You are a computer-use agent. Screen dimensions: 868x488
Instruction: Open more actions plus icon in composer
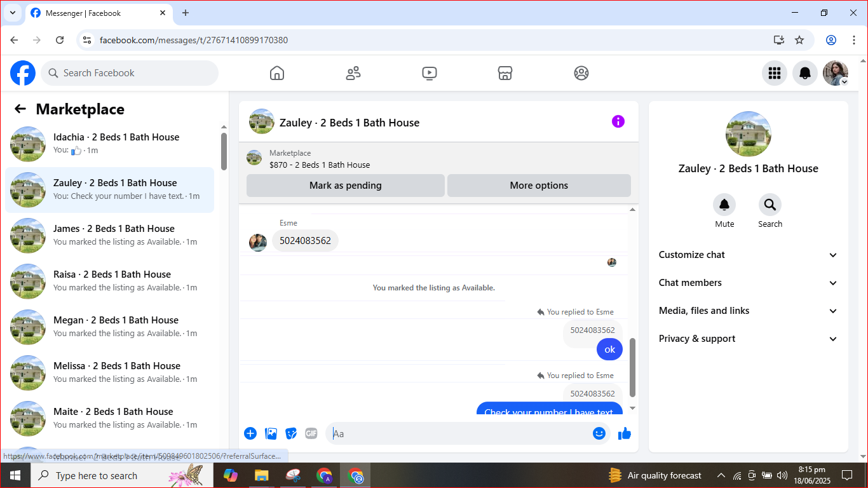point(250,433)
